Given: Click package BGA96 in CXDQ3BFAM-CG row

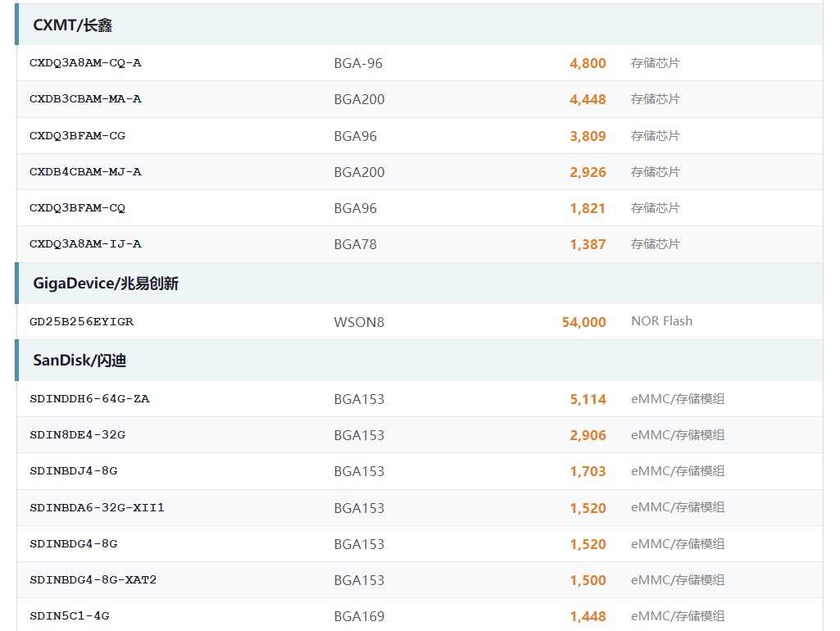Looking at the screenshot, I should click(355, 136).
